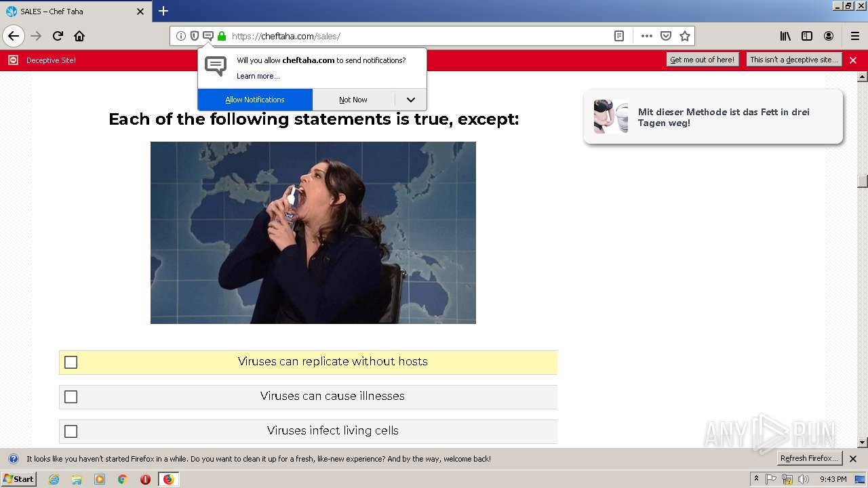The width and height of the screenshot is (868, 488).
Task: Allow notifications from cheftaha.com
Action: pos(255,100)
